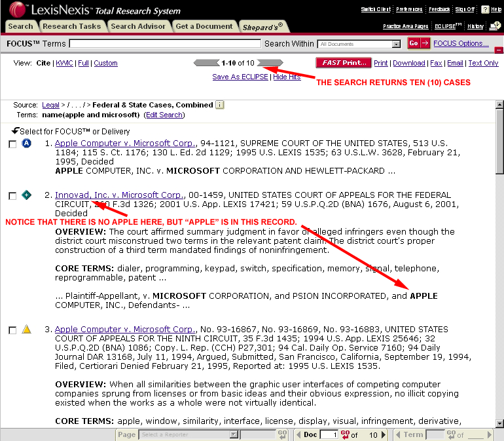Click the Feedback link
This screenshot has width=504, height=441.
click(439, 9)
